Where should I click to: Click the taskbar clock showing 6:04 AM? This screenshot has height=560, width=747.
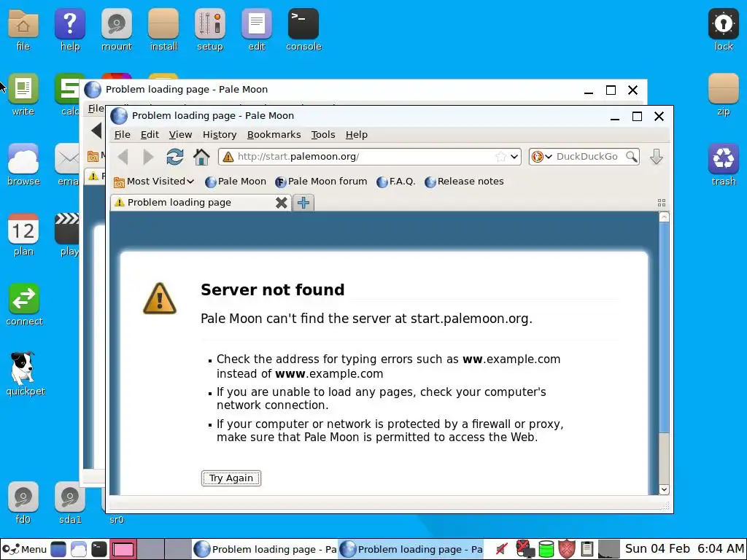click(x=684, y=549)
